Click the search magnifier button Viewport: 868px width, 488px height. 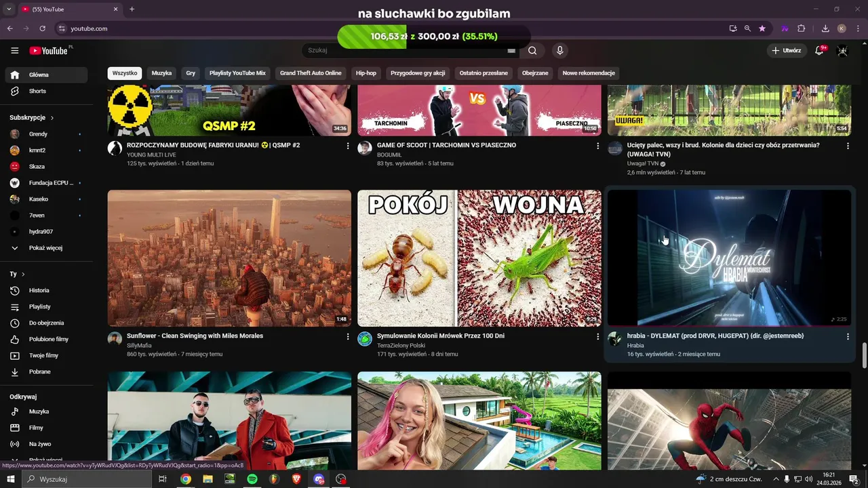click(532, 50)
